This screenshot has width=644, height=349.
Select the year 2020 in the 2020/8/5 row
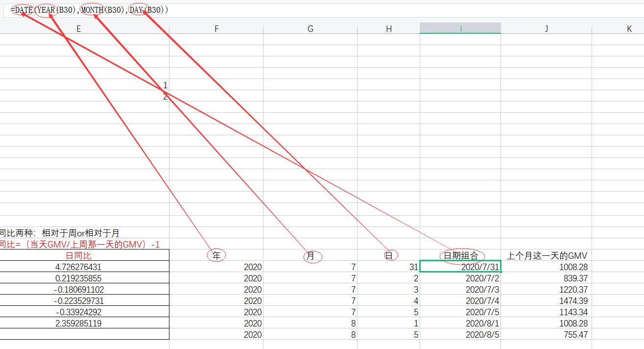(216, 335)
